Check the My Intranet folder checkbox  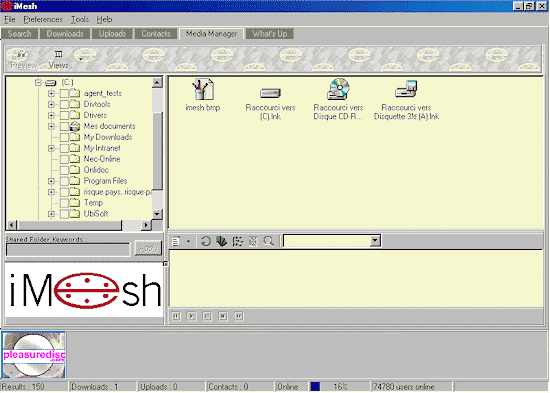coord(64,148)
